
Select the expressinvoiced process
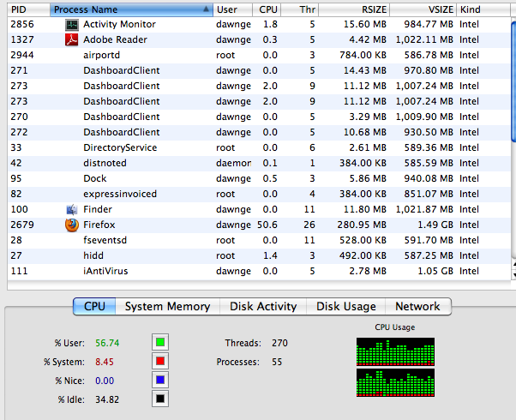(x=259, y=195)
